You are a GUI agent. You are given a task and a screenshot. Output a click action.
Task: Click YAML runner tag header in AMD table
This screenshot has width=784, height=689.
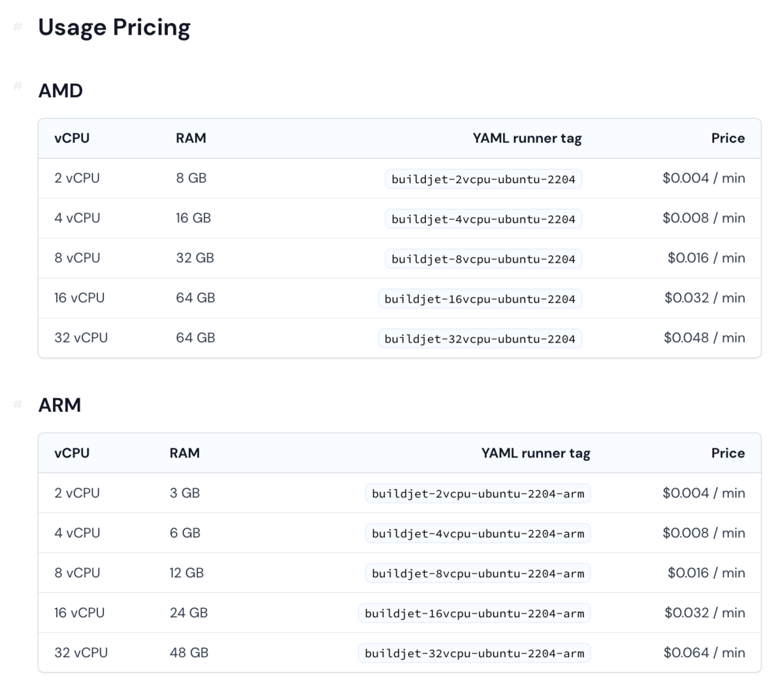527,138
